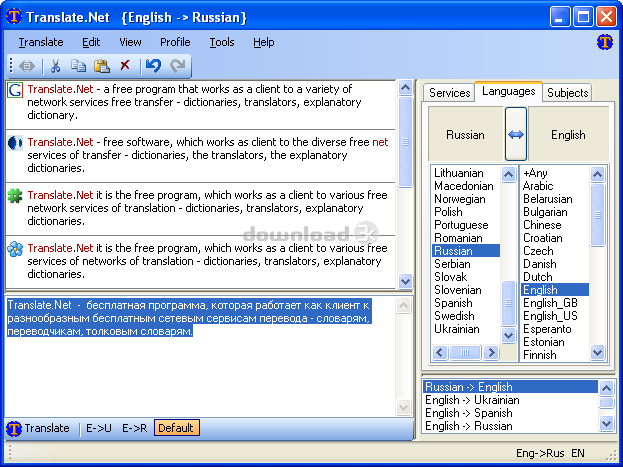
Task: Open the View menu
Action: pos(130,42)
